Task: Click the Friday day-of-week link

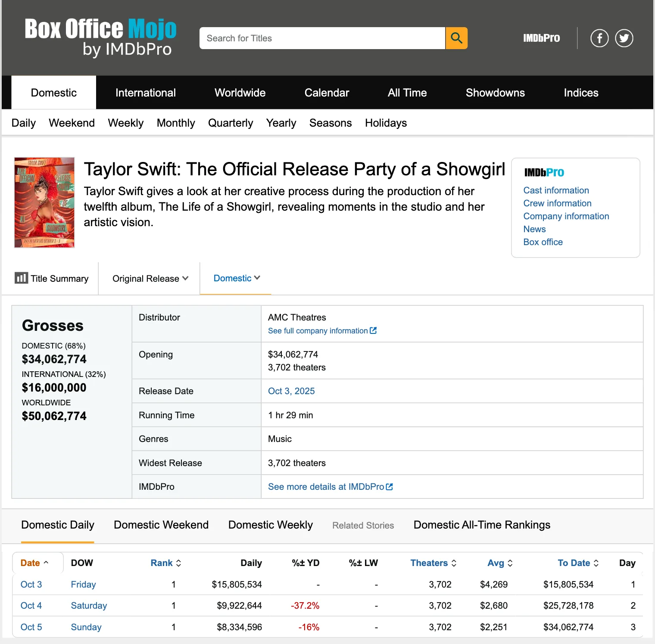Action: (x=83, y=585)
